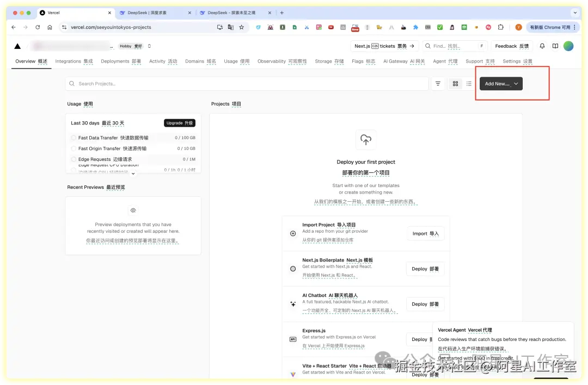Open the Chrome profile avatar

518,27
